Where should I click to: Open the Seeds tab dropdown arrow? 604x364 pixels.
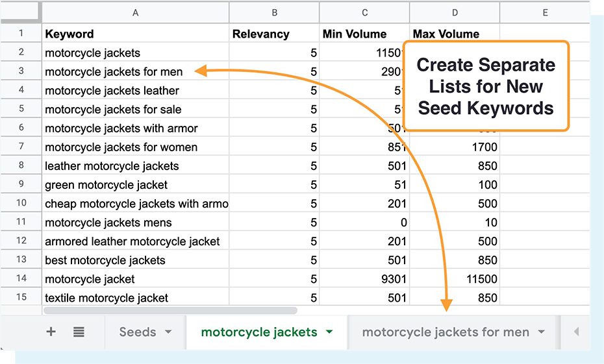click(169, 332)
